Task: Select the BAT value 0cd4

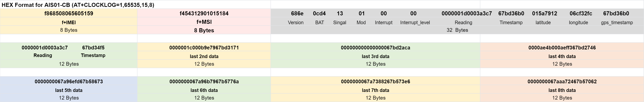Action: point(319,14)
